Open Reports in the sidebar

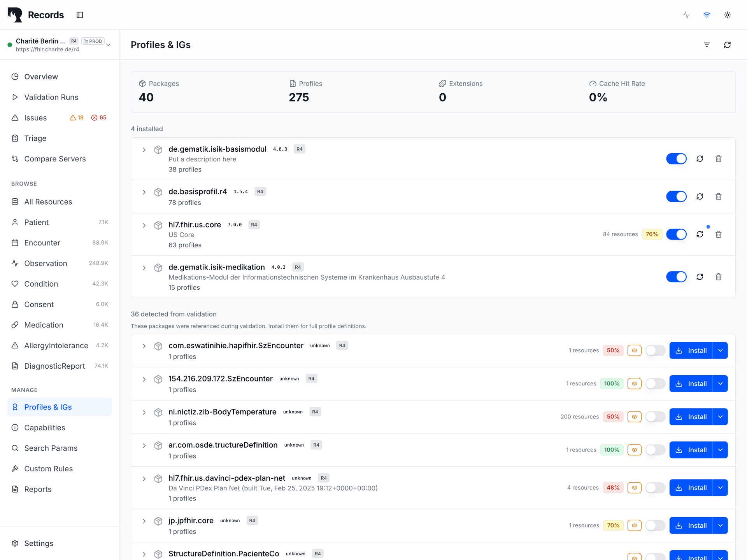click(x=60, y=489)
